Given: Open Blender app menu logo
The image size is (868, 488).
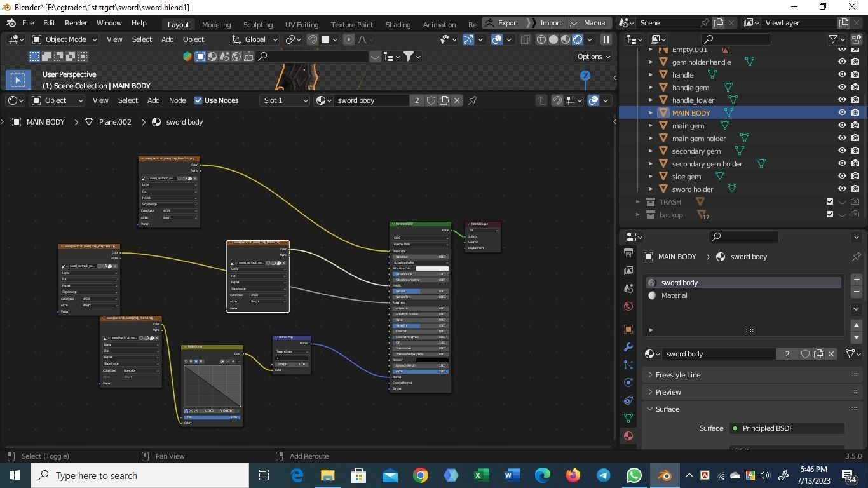Looking at the screenshot, I should (x=11, y=23).
